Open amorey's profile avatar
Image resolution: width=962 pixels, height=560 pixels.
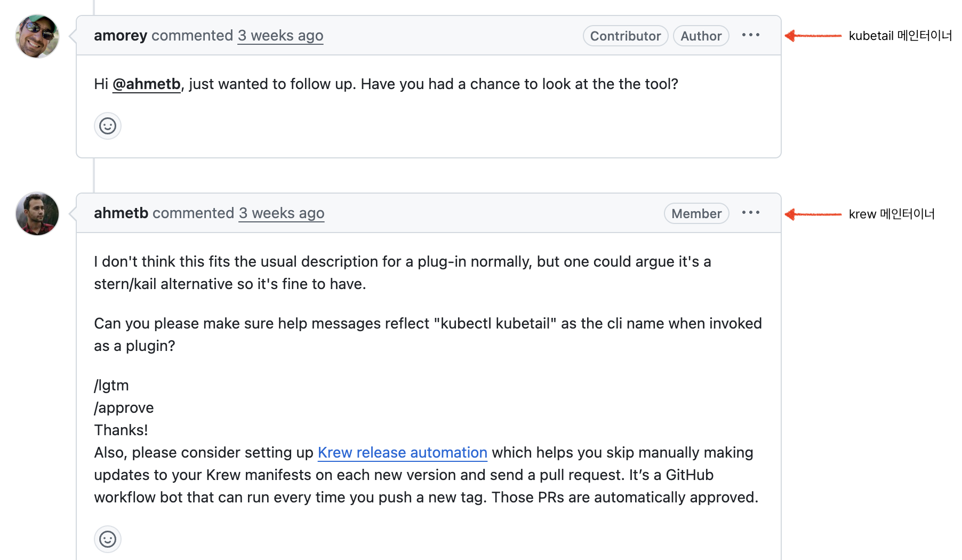coord(37,36)
